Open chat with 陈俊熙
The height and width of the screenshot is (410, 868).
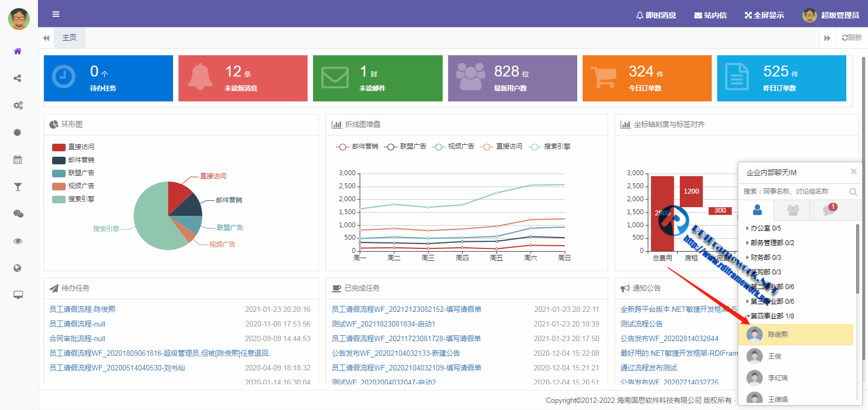click(x=796, y=335)
